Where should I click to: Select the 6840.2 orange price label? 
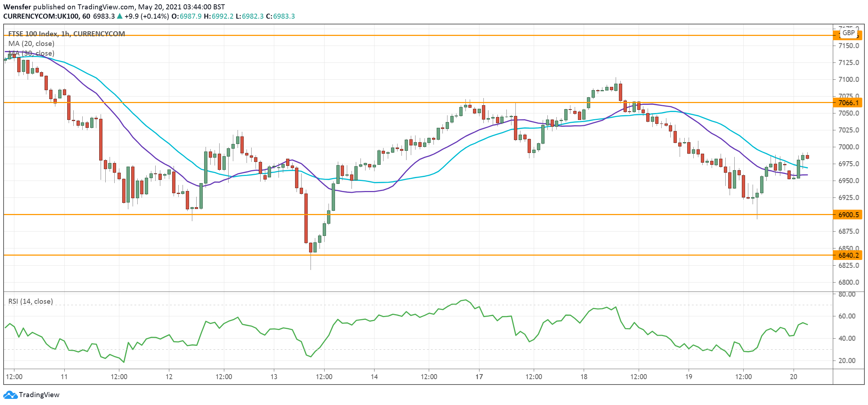click(848, 255)
